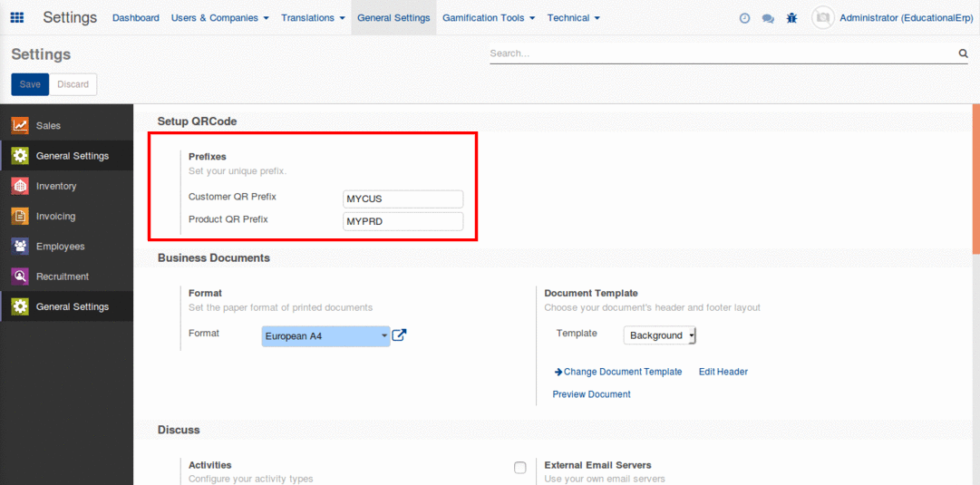980x485 pixels.
Task: Select the General Settings top menu item
Action: 393,18
